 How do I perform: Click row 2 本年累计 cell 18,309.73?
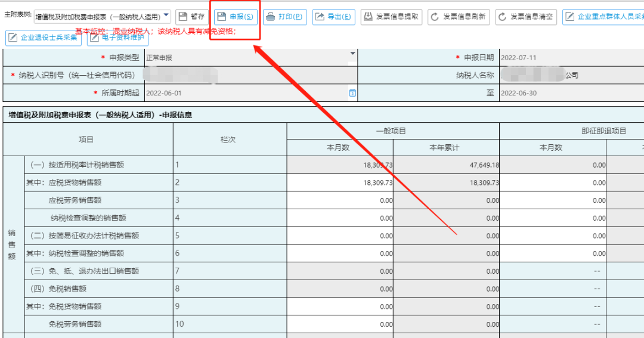pyautogui.click(x=447, y=183)
